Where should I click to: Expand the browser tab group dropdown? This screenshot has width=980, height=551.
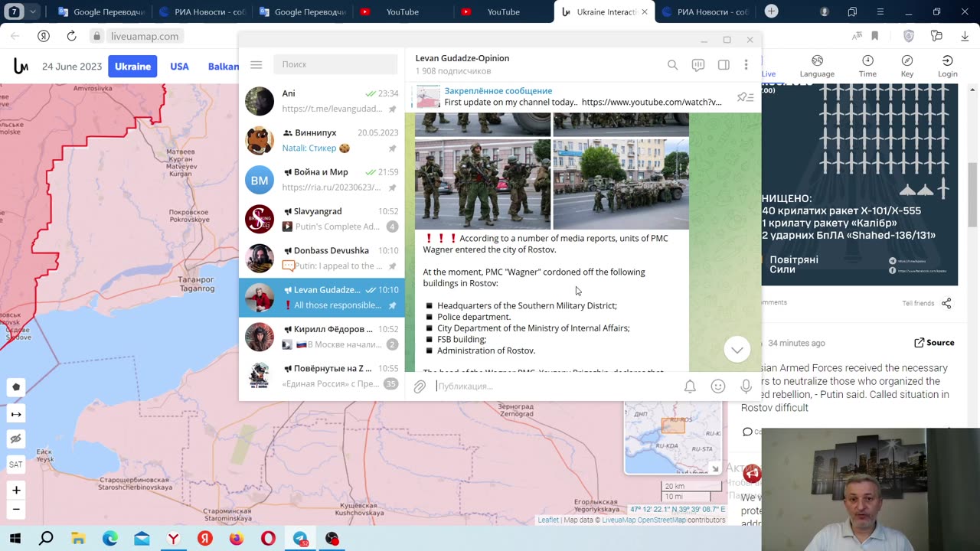pos(33,11)
